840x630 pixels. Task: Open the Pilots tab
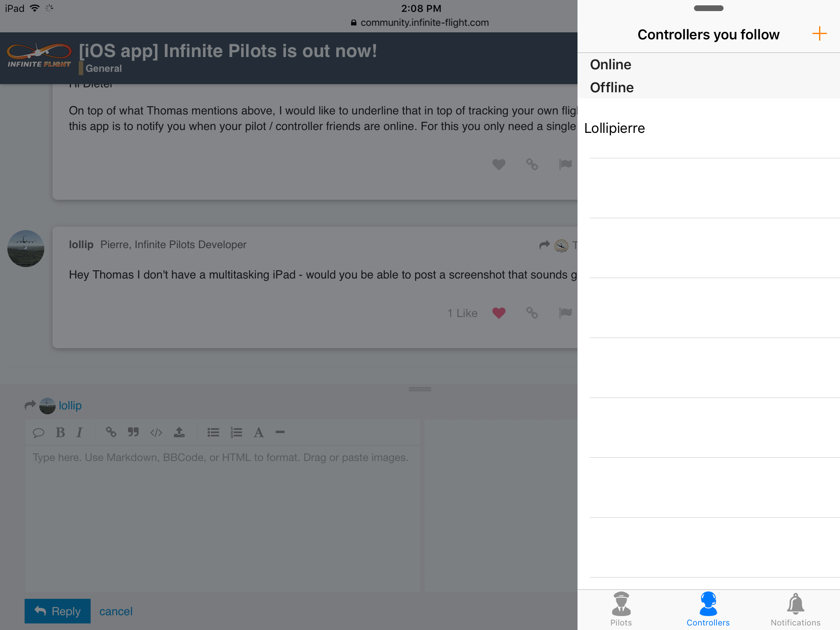click(x=621, y=609)
